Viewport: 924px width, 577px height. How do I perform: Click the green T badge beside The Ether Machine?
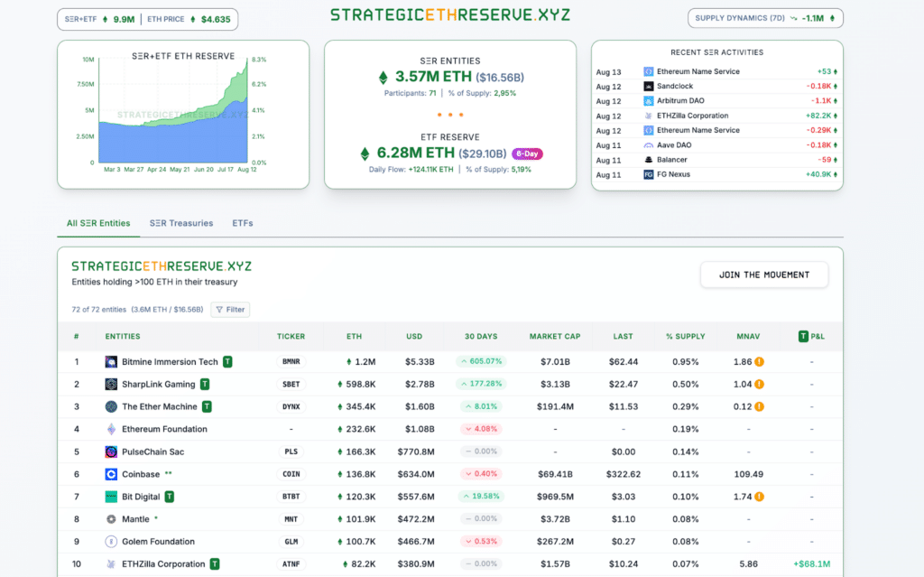[x=207, y=406]
